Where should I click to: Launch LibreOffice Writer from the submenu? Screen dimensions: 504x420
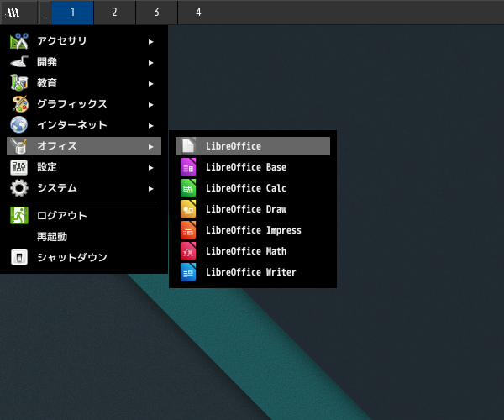[253, 272]
